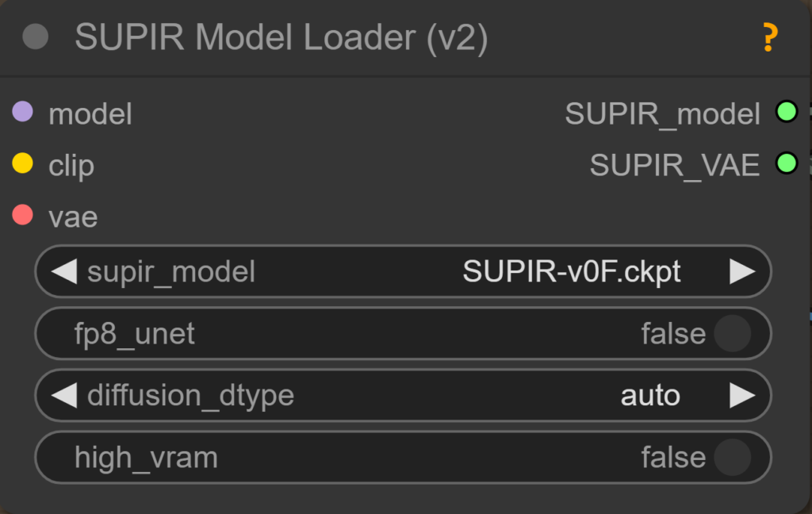Click the high_vram label

point(146,458)
